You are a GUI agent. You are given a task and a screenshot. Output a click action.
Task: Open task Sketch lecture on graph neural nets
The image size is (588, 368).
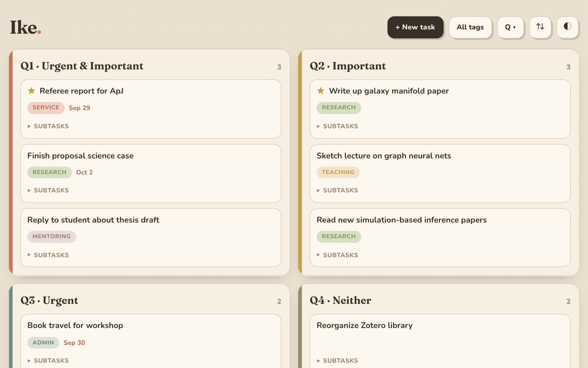pyautogui.click(x=384, y=156)
